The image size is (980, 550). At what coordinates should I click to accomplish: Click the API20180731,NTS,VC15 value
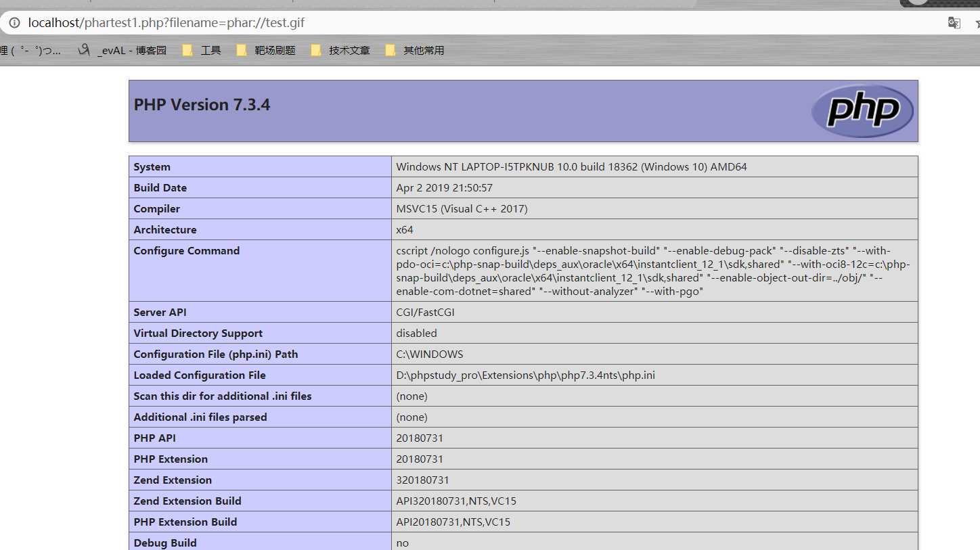(x=453, y=522)
